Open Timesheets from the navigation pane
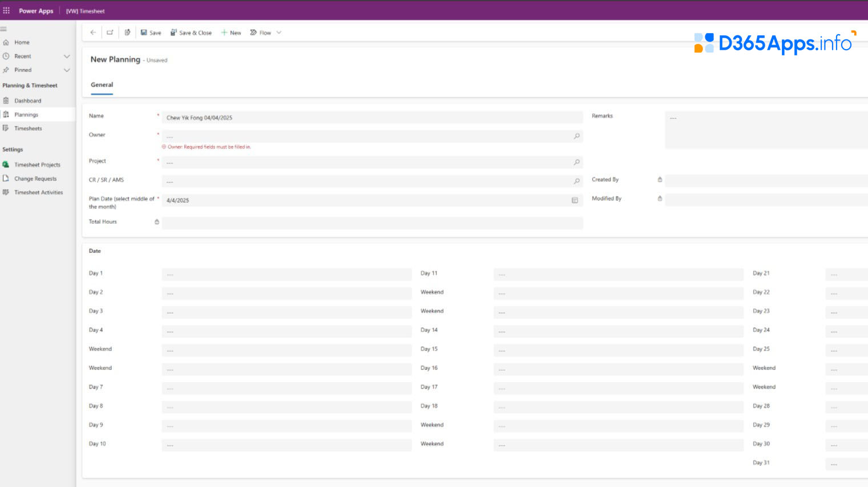Viewport: 868px width, 487px height. 27,128
